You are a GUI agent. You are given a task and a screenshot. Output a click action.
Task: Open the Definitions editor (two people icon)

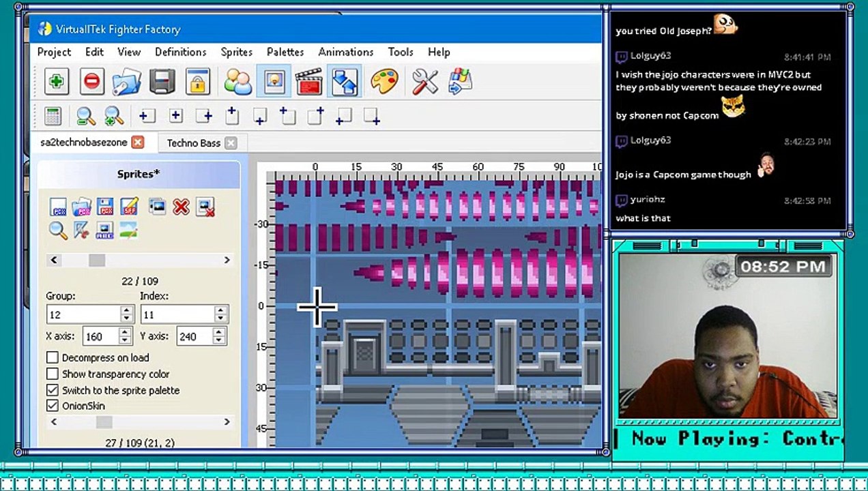[x=238, y=82]
